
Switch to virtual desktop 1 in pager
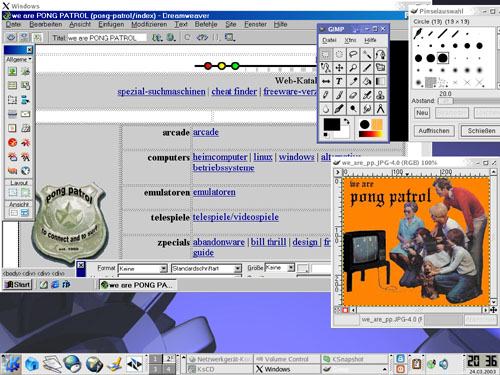click(155, 359)
